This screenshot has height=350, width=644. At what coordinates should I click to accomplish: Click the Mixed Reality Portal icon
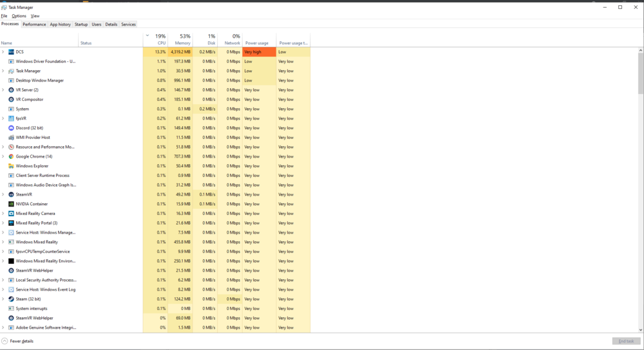[11, 223]
